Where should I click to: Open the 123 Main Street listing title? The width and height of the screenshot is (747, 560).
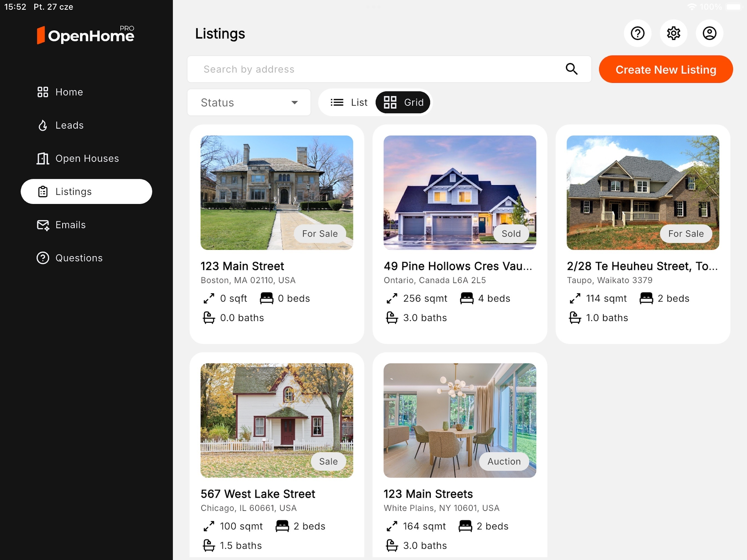pos(242,266)
